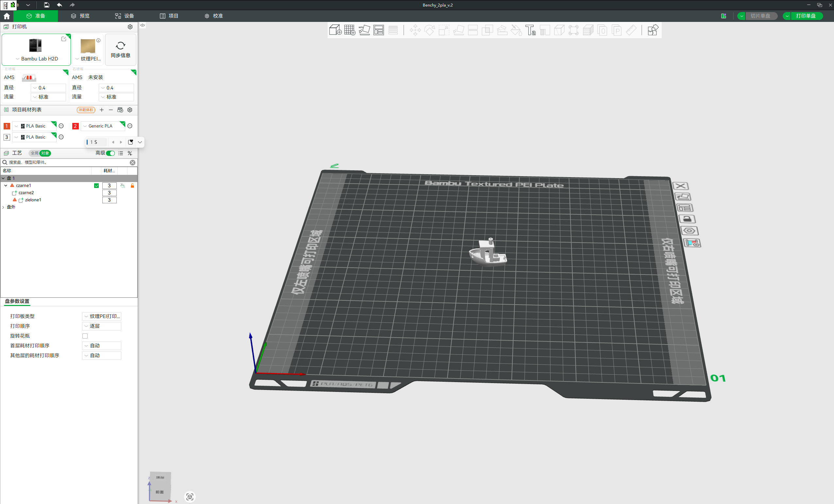
Task: Open the Calibration tab
Action: click(x=213, y=16)
